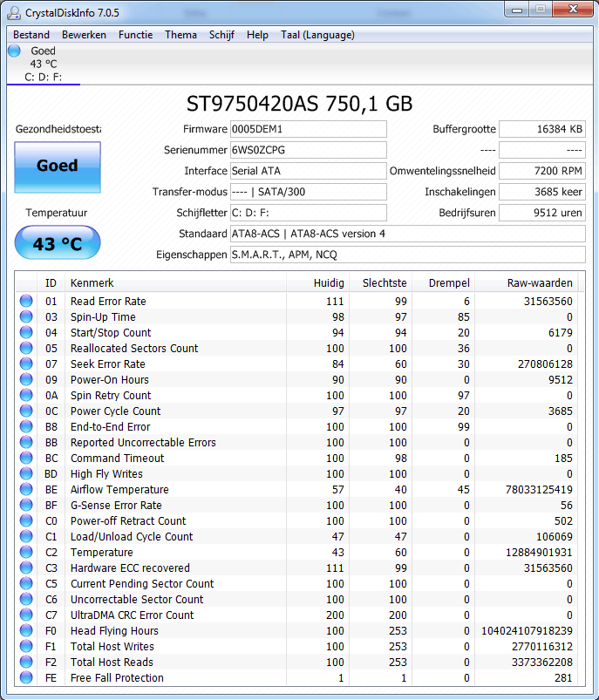This screenshot has height=700, width=599.
Task: Click status icon for Command Timeout
Action: pos(26,458)
